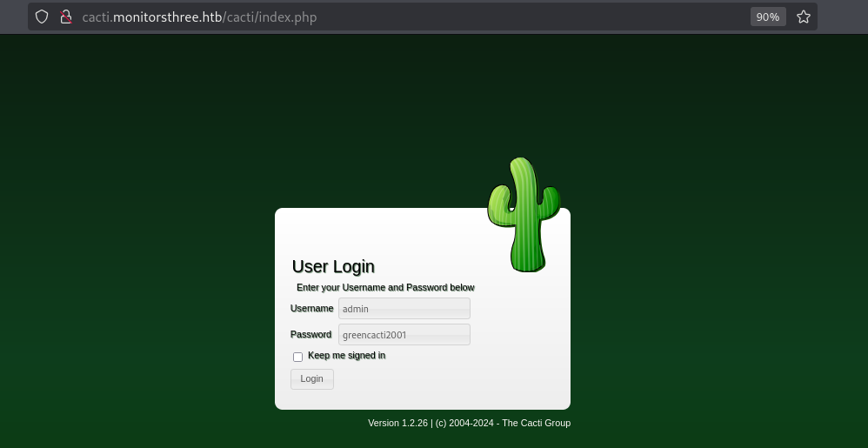868x448 pixels.
Task: Focus the Password field with greencacti2001
Action: (x=404, y=334)
